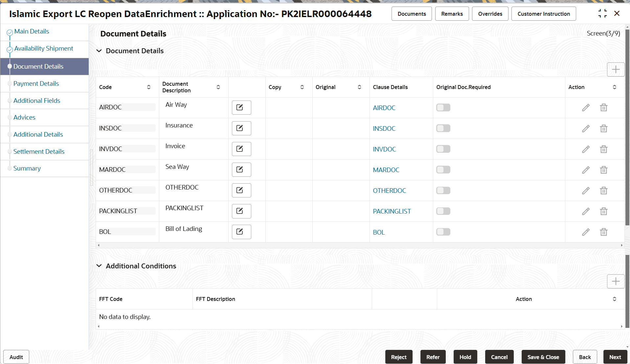Open the edit dialog for AIRDOC document description
Viewport: 630px width, 364px height.
[241, 107]
